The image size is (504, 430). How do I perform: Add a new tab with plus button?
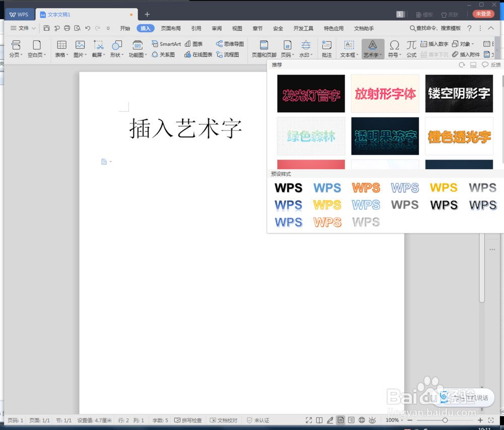click(147, 15)
